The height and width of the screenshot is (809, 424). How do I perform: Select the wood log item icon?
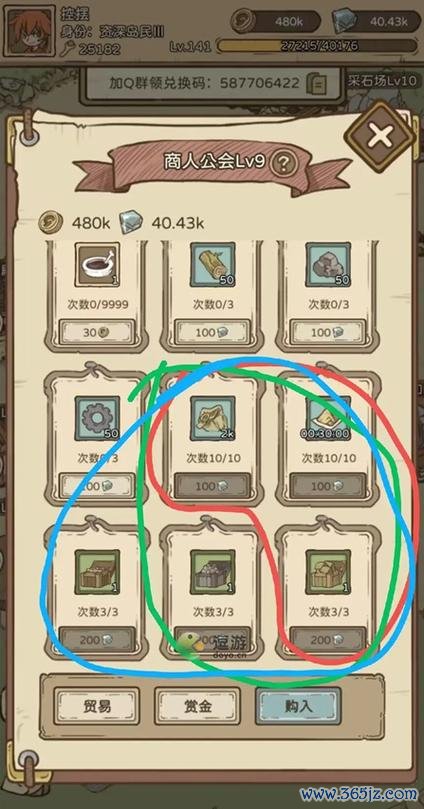213,264
